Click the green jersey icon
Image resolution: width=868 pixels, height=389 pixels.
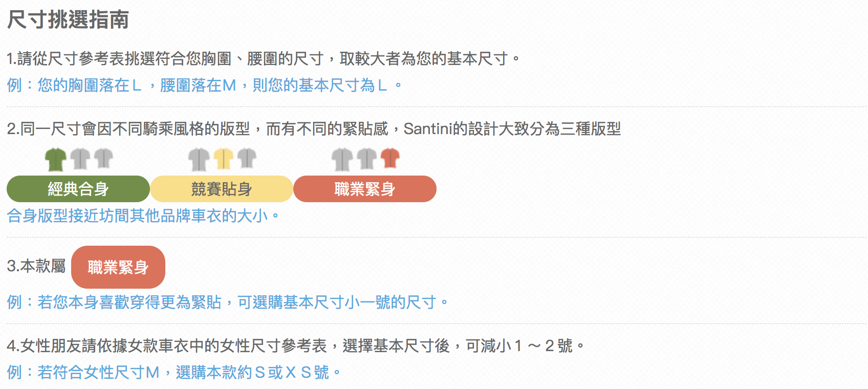56,159
